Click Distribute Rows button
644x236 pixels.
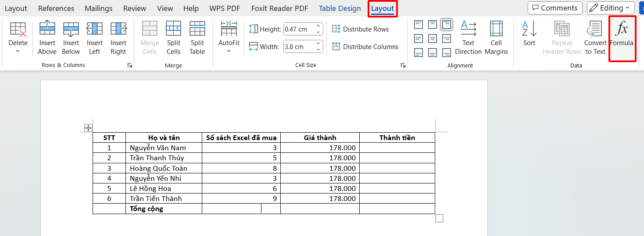click(x=360, y=29)
